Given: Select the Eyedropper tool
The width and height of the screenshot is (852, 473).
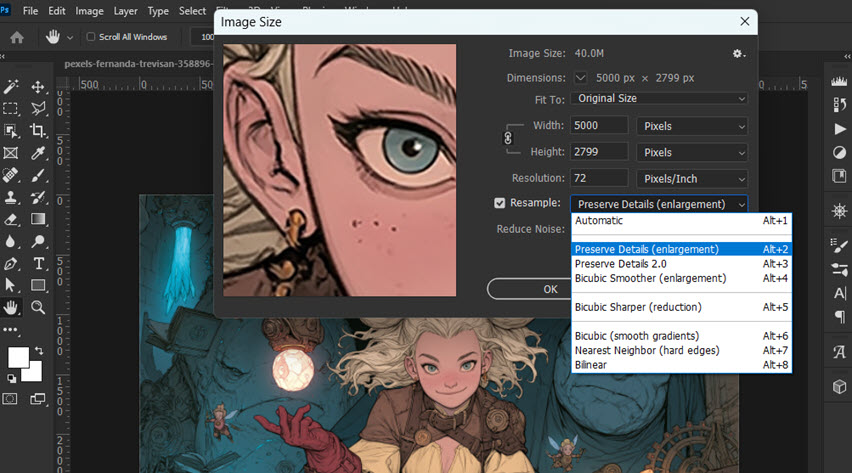Looking at the screenshot, I should pyautogui.click(x=37, y=153).
